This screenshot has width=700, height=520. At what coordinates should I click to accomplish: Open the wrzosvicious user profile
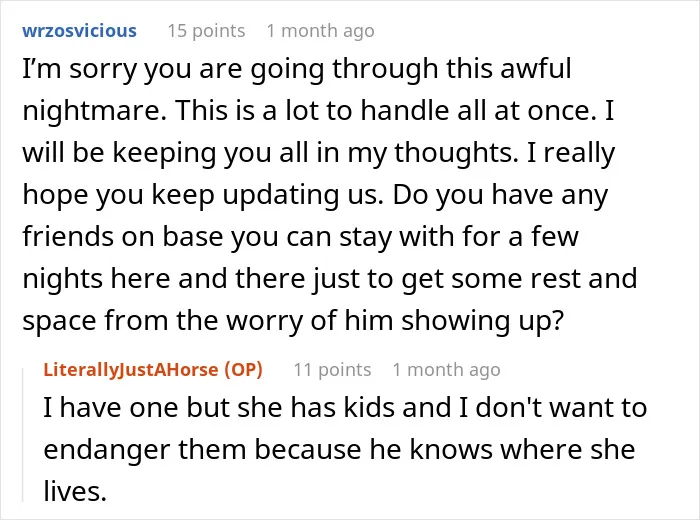(x=79, y=31)
